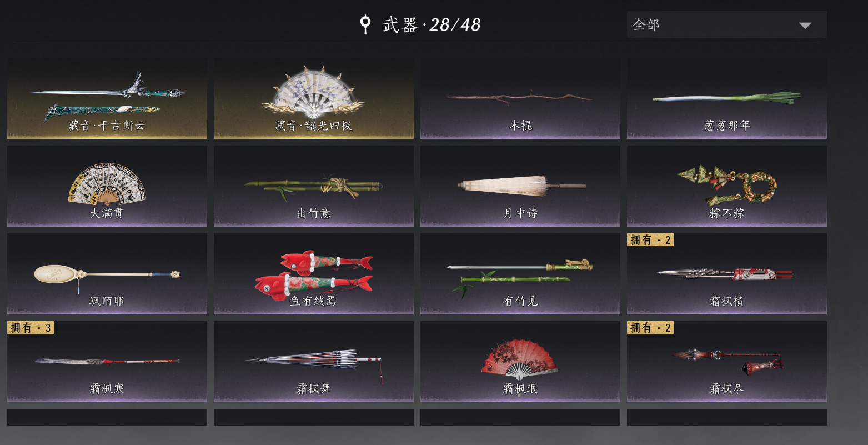Image resolution: width=868 pixels, height=445 pixels.
Task: Choose the 出竹意 bamboo weapon
Action: 314,186
